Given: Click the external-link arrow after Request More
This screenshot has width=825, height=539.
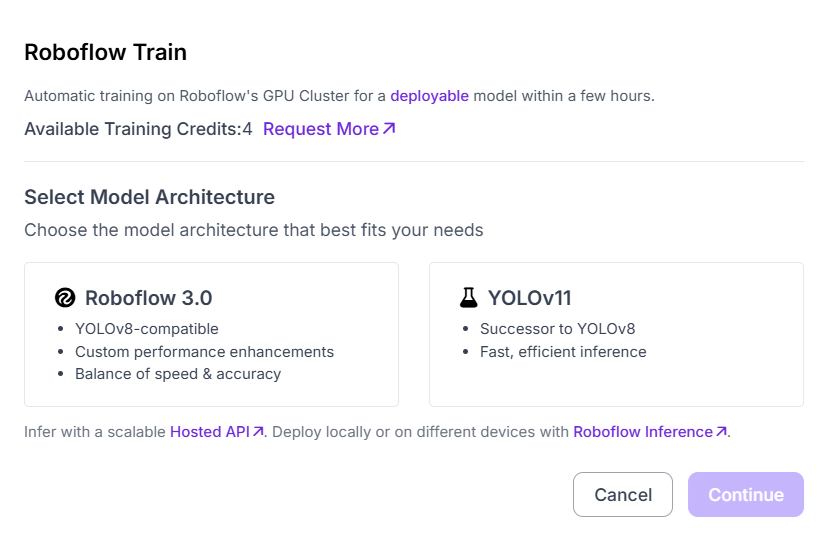Looking at the screenshot, I should (390, 129).
